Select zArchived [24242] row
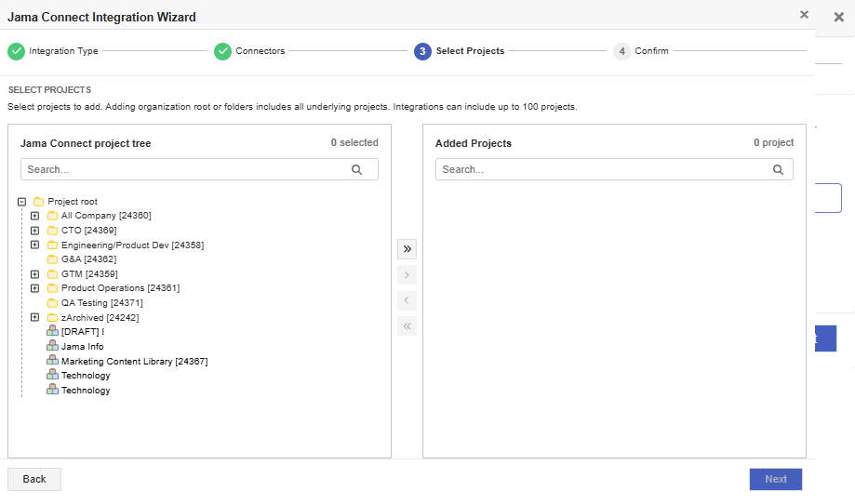This screenshot has width=855, height=504. click(100, 318)
